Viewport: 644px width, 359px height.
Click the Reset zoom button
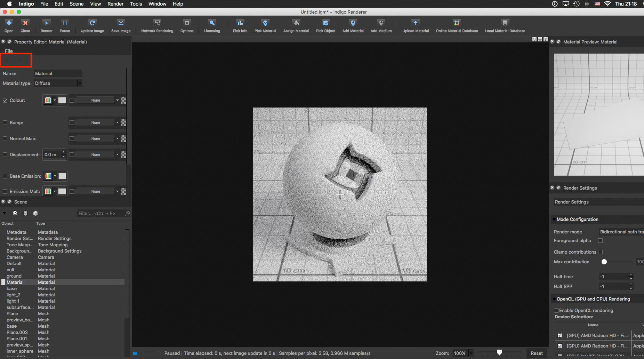point(537,353)
